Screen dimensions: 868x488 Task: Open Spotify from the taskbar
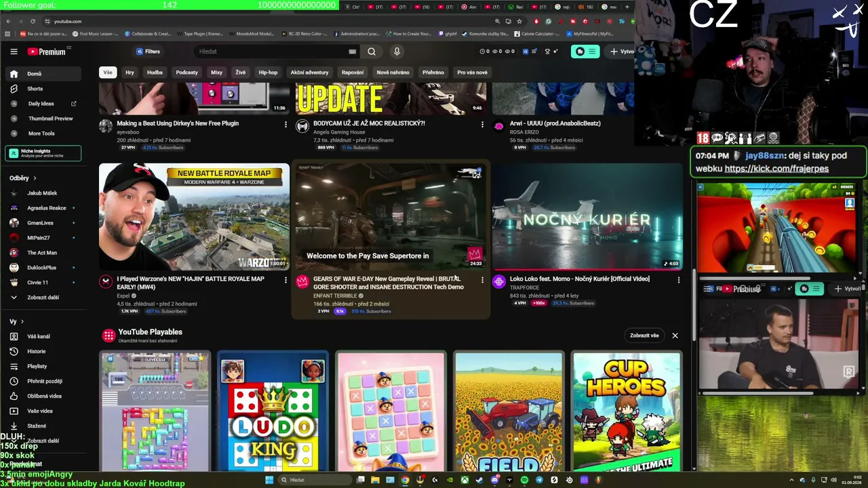click(x=525, y=480)
